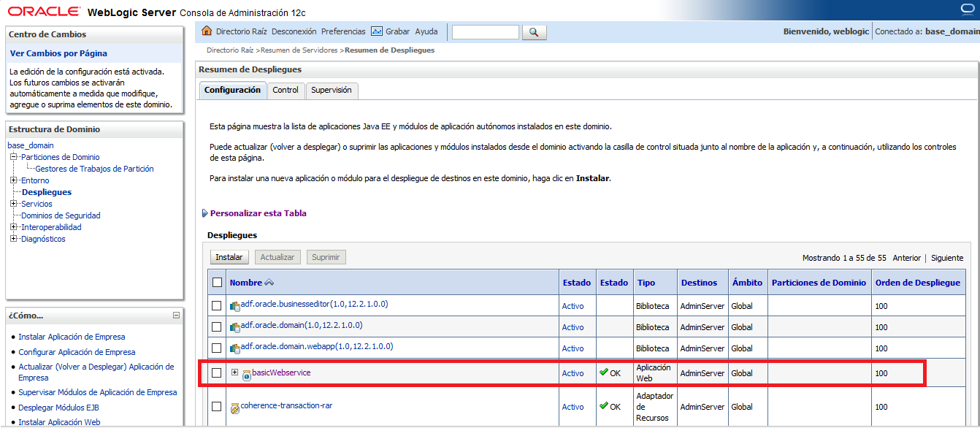Check the adf.oracle.domain(1.0,12.2.1.0.0) row checkbox
980x428 pixels.
(217, 326)
